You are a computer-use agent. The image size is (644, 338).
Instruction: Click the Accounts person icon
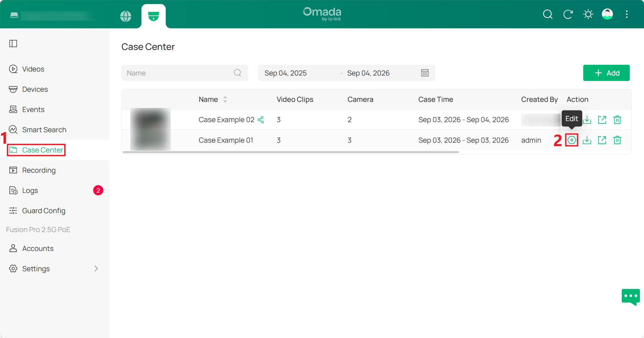coord(13,248)
